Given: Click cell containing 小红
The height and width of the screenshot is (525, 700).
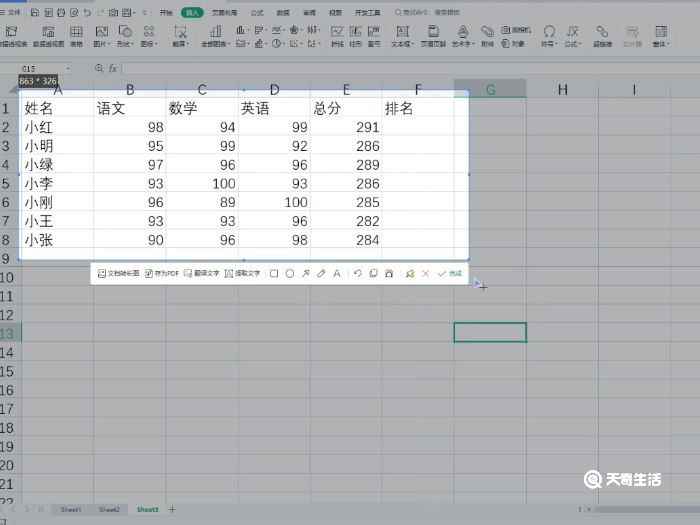Looking at the screenshot, I should tap(58, 127).
